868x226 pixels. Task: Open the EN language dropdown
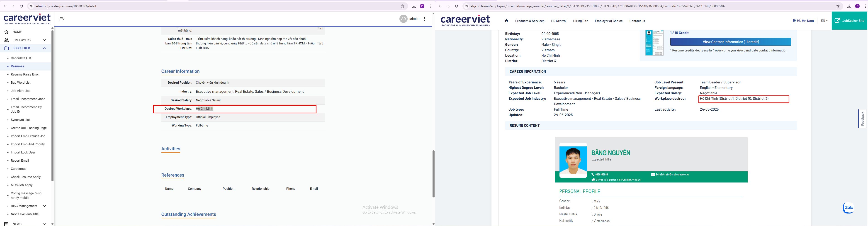[824, 21]
